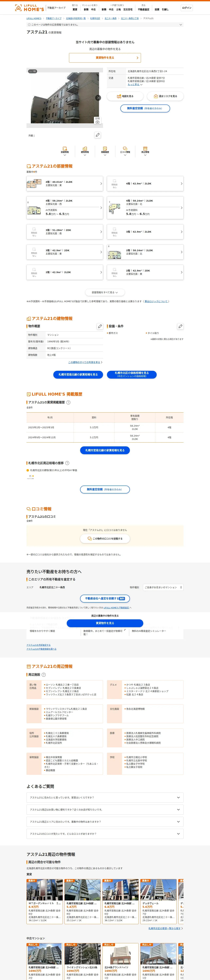Open 賃貸 in the top navigation
210x980 pixels.
tap(75, 9)
